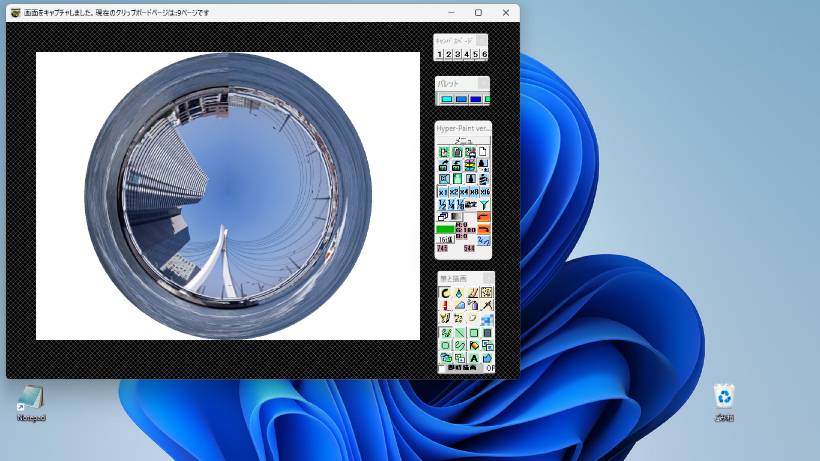Select the text 'A' tool
The width and height of the screenshot is (820, 461).
click(x=473, y=357)
